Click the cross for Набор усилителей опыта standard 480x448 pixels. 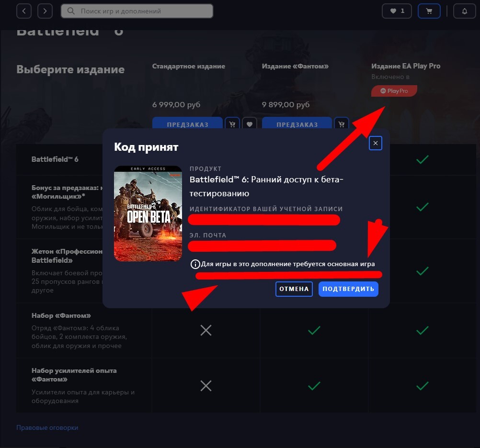pos(206,386)
